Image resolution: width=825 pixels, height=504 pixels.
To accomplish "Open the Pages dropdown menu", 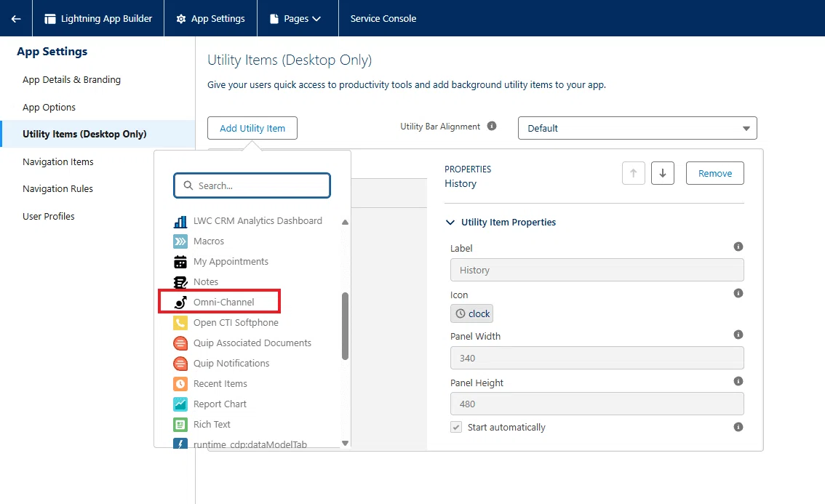I will click(x=295, y=18).
